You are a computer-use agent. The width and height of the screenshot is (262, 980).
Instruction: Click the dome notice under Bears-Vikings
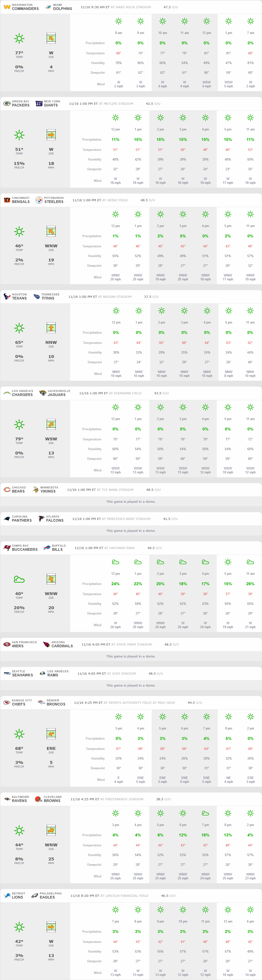pyautogui.click(x=131, y=502)
